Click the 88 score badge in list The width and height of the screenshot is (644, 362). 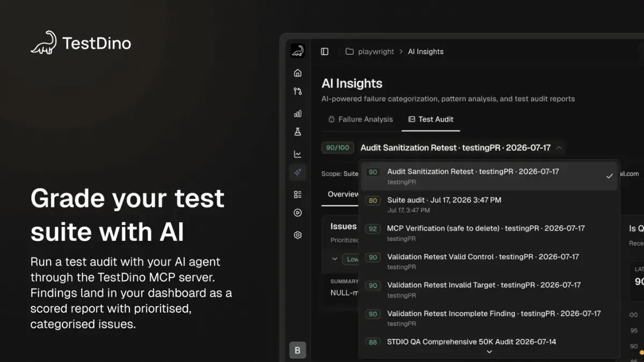372,342
